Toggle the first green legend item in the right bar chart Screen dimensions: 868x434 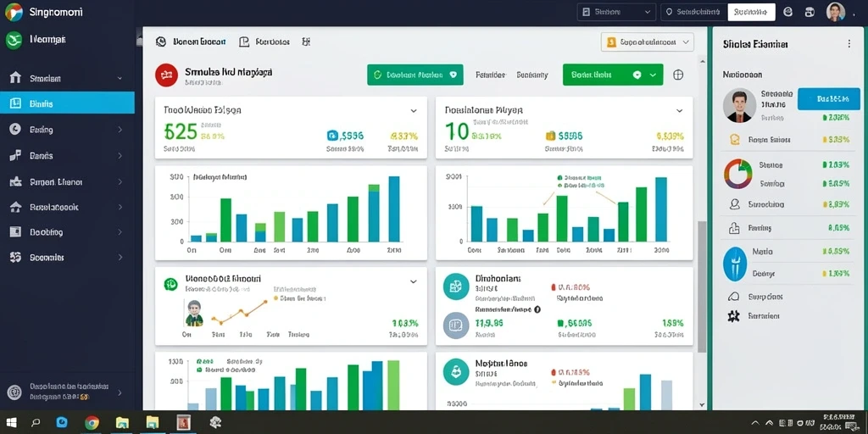click(559, 178)
